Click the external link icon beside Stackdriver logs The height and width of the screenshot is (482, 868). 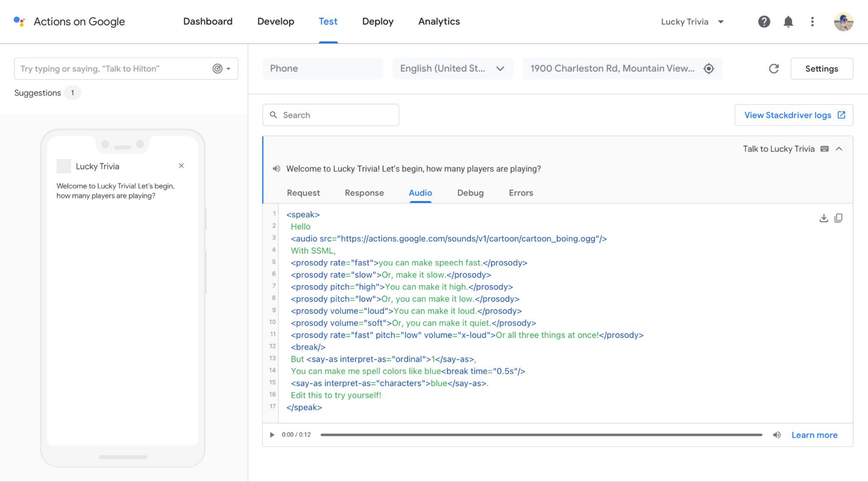[841, 115]
